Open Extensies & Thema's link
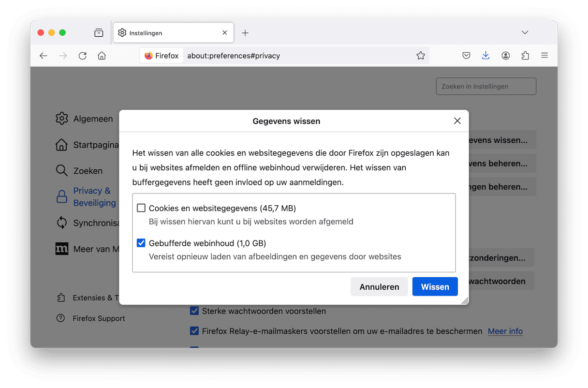 88,298
